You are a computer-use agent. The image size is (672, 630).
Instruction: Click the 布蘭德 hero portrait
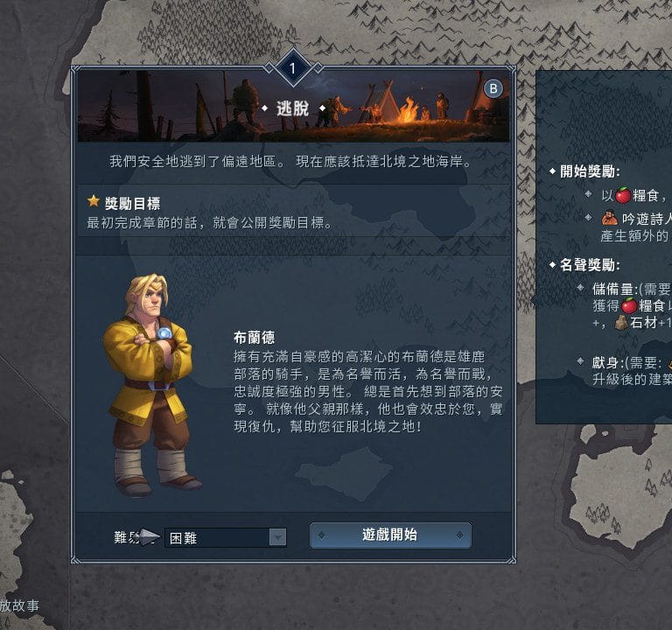click(150, 385)
